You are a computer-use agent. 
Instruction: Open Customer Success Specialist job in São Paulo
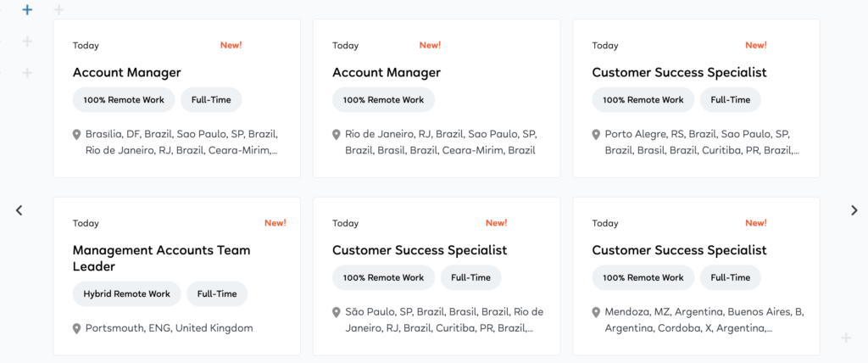[x=420, y=250]
